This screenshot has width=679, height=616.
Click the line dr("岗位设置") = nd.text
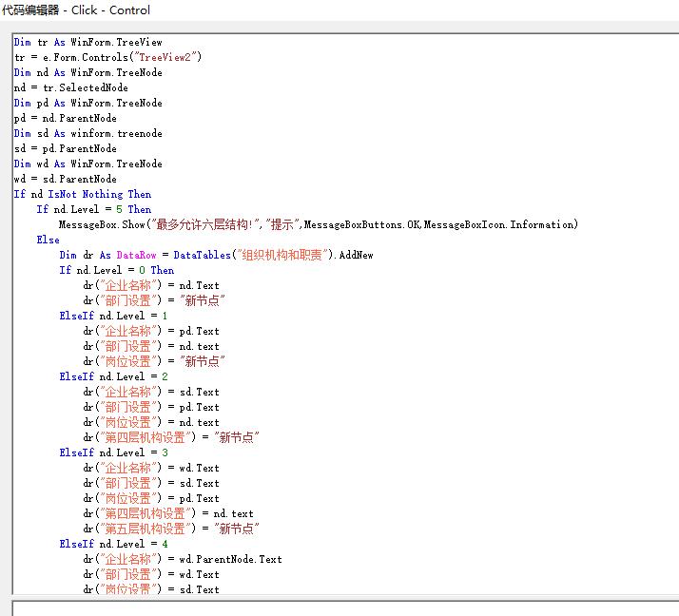click(151, 422)
